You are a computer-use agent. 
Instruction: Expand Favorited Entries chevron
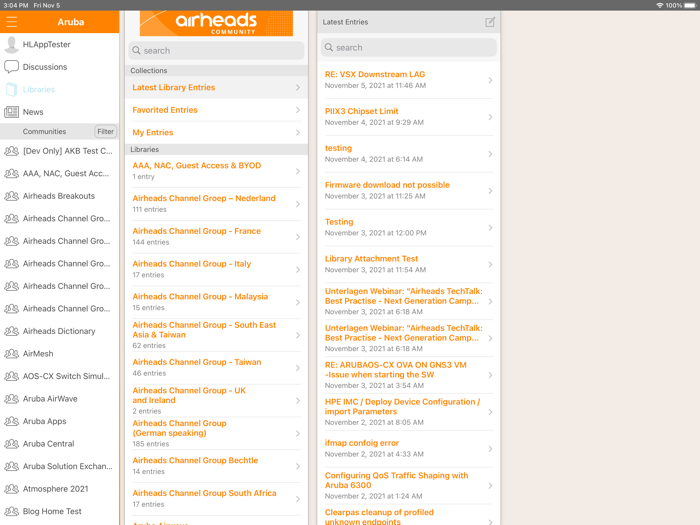coord(298,110)
